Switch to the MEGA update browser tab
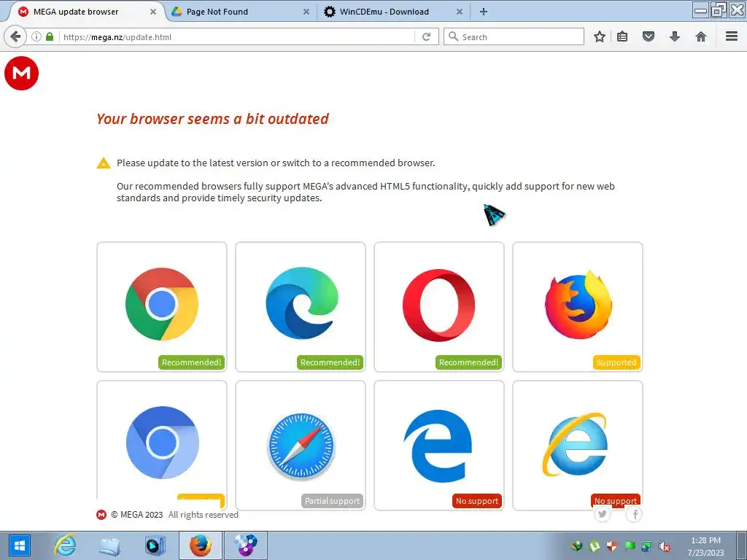The height and width of the screenshot is (560, 747). [x=83, y=12]
